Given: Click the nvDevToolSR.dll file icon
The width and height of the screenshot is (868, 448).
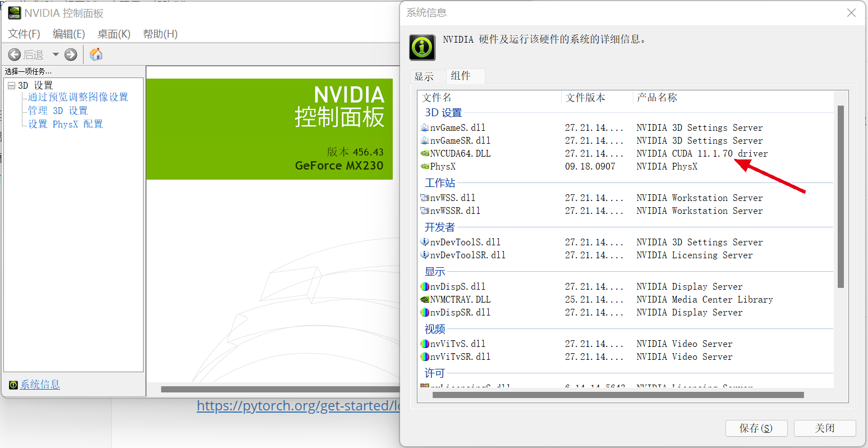Looking at the screenshot, I should [425, 255].
